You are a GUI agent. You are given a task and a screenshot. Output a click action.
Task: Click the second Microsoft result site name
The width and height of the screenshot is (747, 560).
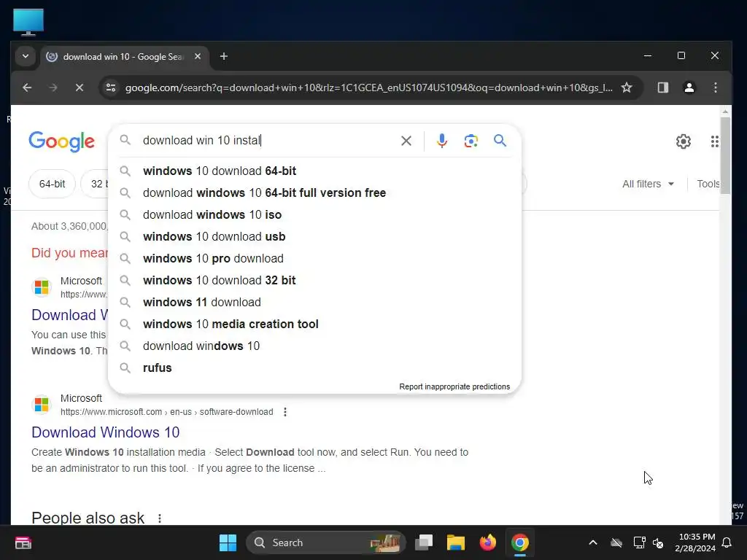coord(81,398)
